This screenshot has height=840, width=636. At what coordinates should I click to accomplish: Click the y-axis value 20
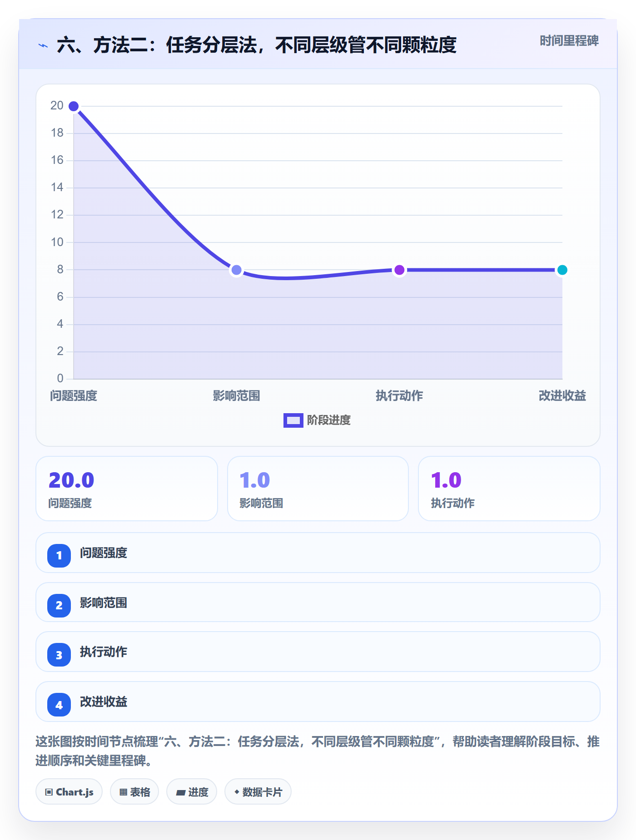(57, 105)
